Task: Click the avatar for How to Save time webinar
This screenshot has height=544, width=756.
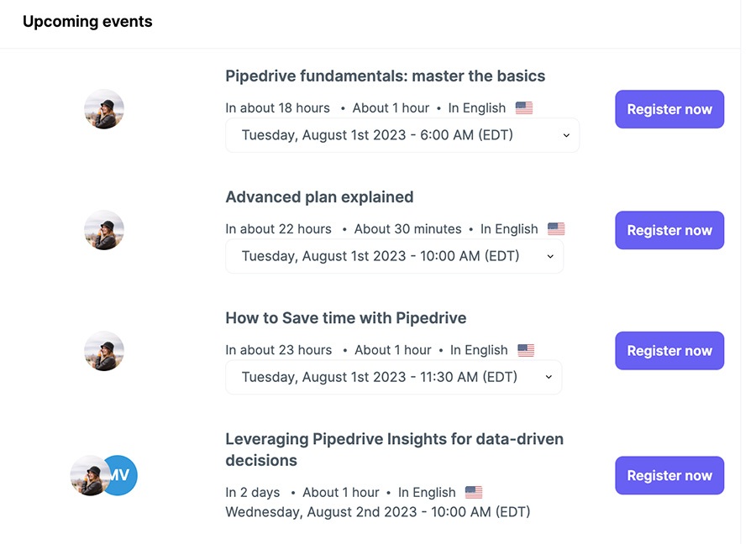Action: [104, 351]
